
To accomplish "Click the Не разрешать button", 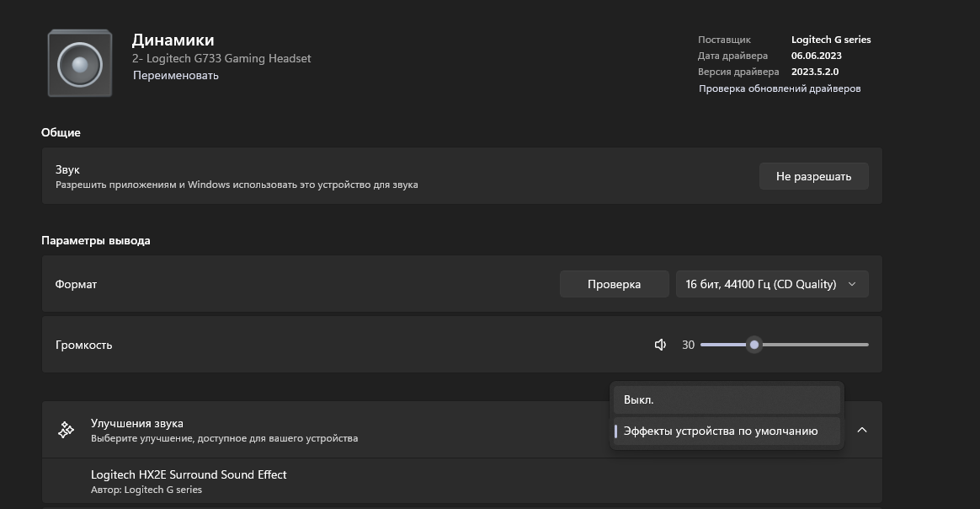I will click(x=814, y=176).
